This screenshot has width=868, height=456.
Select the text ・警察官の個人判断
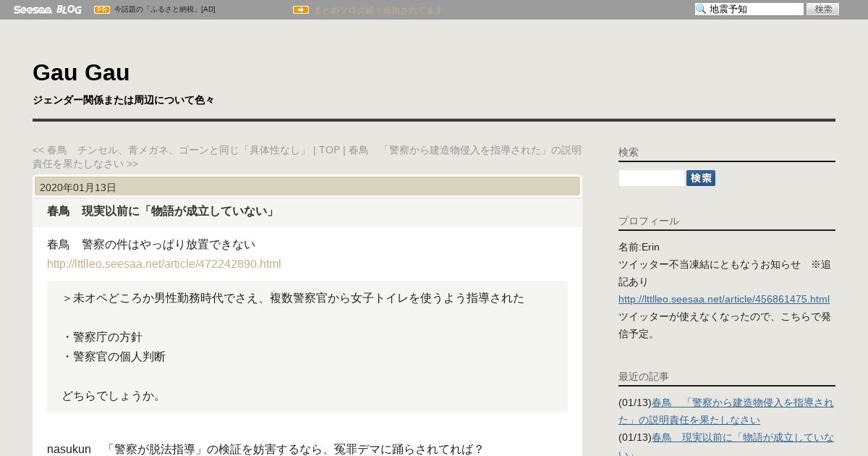114,357
